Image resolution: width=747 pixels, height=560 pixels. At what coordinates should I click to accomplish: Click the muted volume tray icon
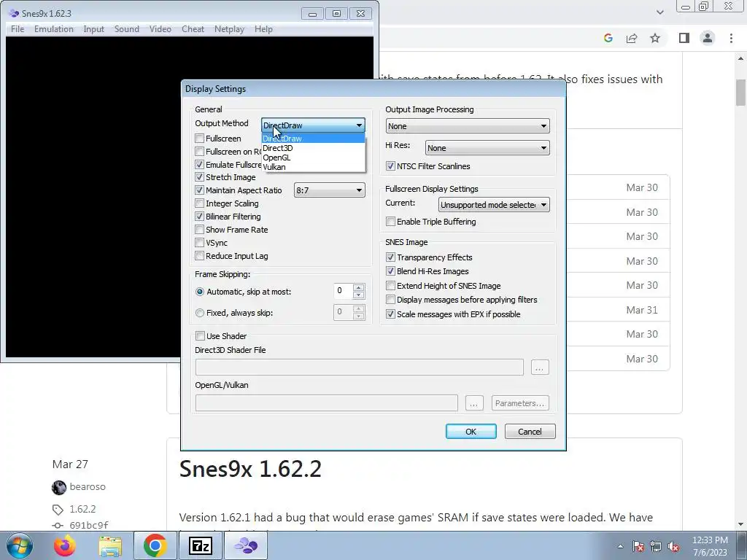pos(673,547)
